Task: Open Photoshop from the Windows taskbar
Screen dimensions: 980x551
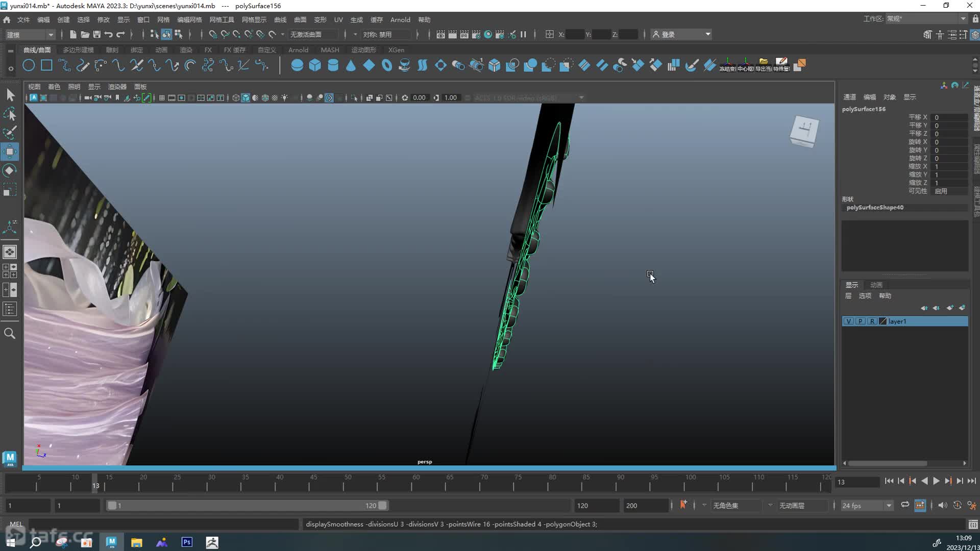Action: pyautogui.click(x=187, y=542)
